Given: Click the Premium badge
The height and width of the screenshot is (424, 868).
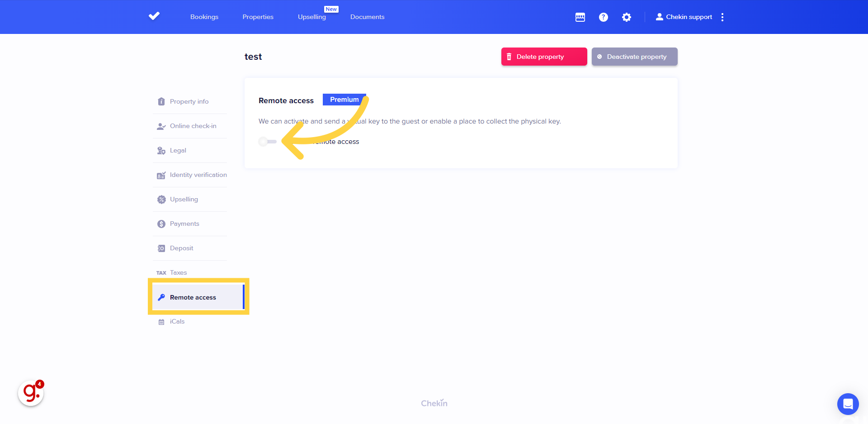Looking at the screenshot, I should (344, 100).
